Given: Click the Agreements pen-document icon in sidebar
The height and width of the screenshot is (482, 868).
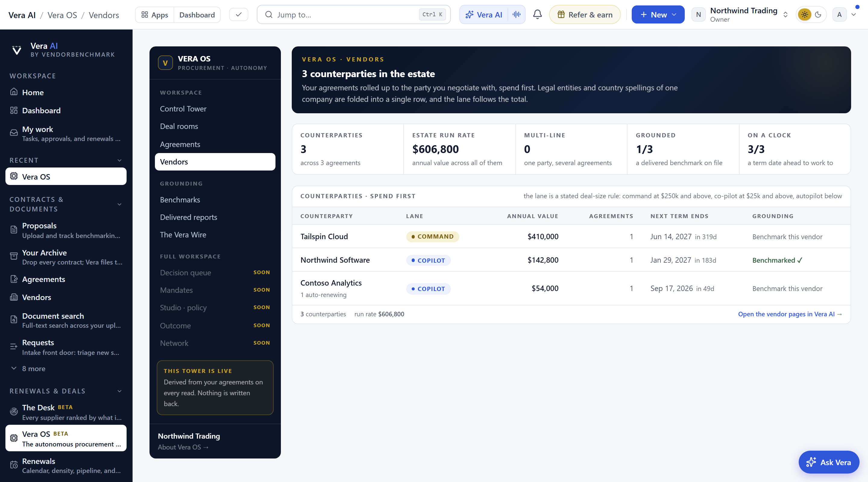Looking at the screenshot, I should pyautogui.click(x=14, y=279).
